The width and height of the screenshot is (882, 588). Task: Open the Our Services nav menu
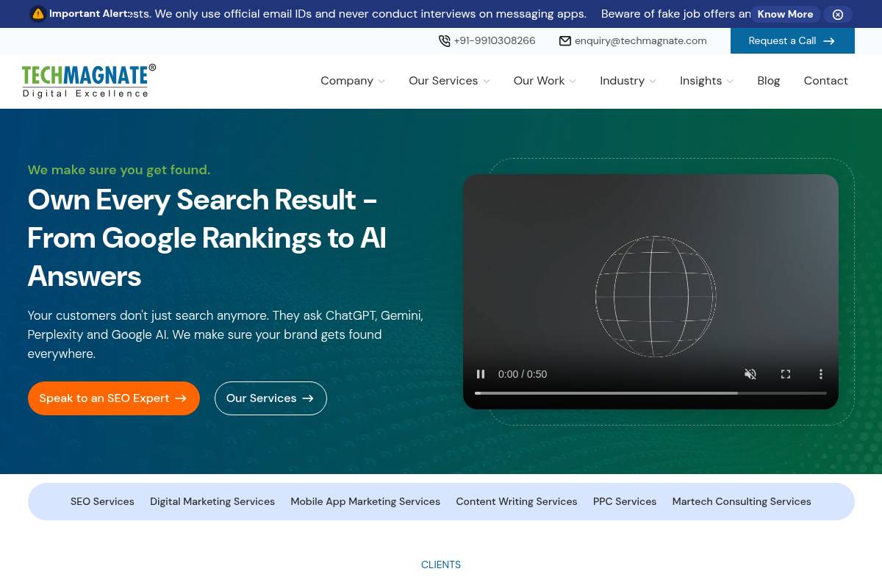[443, 81]
